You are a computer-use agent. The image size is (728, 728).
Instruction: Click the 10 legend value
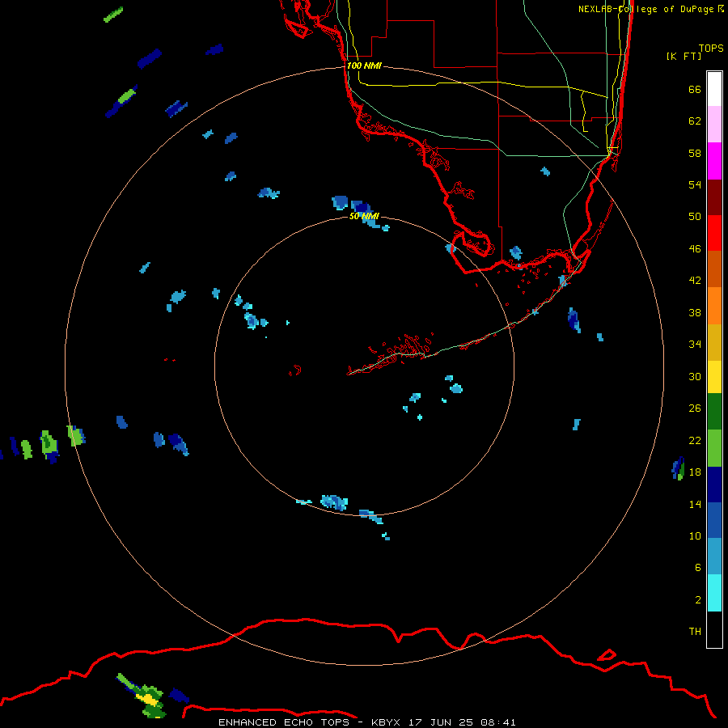click(x=695, y=535)
